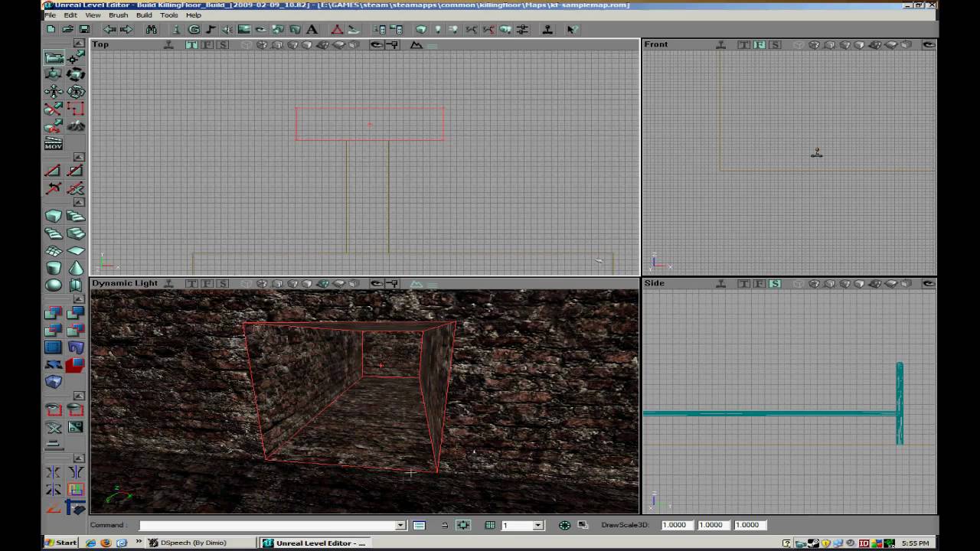The width and height of the screenshot is (980, 551).
Task: Open the Help menu
Action: (194, 15)
